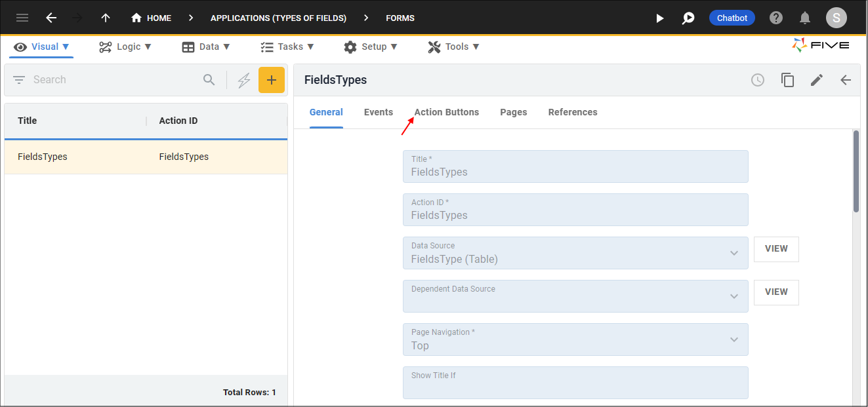
Task: Expand the Data Source dropdown
Action: pos(734,253)
